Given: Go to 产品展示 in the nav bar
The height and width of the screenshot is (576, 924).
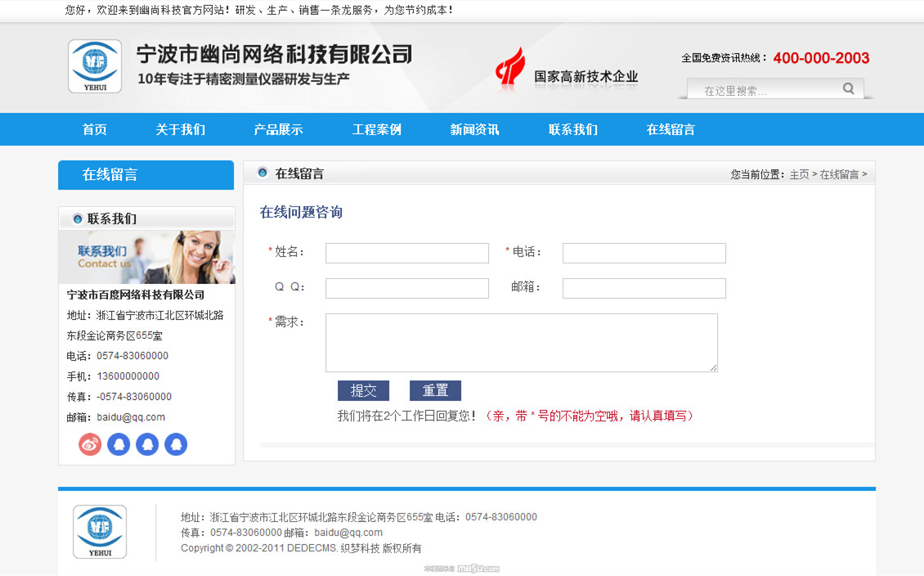Looking at the screenshot, I should [278, 129].
